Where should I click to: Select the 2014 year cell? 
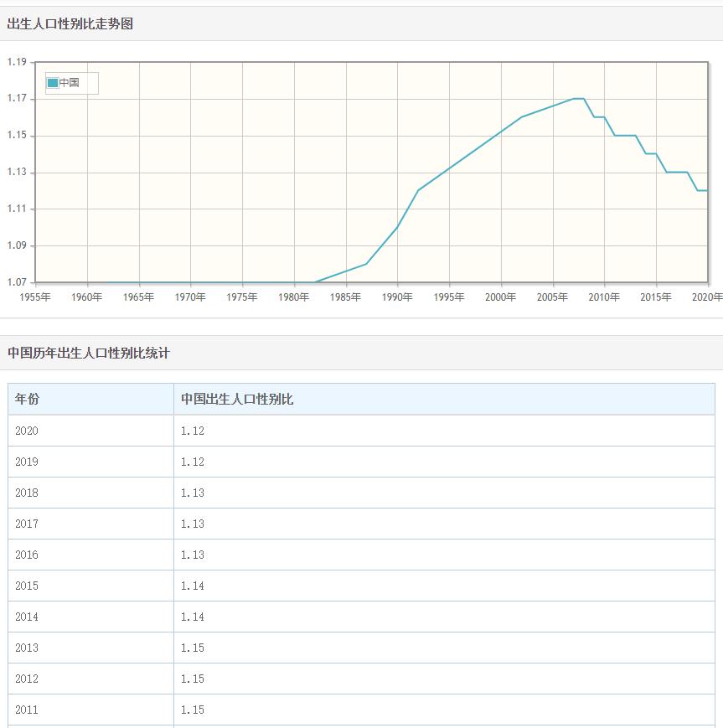coord(91,617)
